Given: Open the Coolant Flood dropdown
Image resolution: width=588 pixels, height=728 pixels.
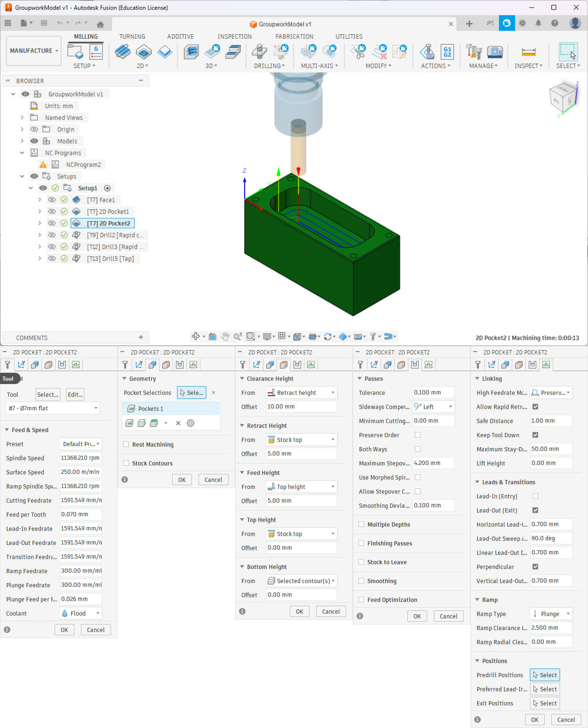Looking at the screenshot, I should [x=81, y=613].
